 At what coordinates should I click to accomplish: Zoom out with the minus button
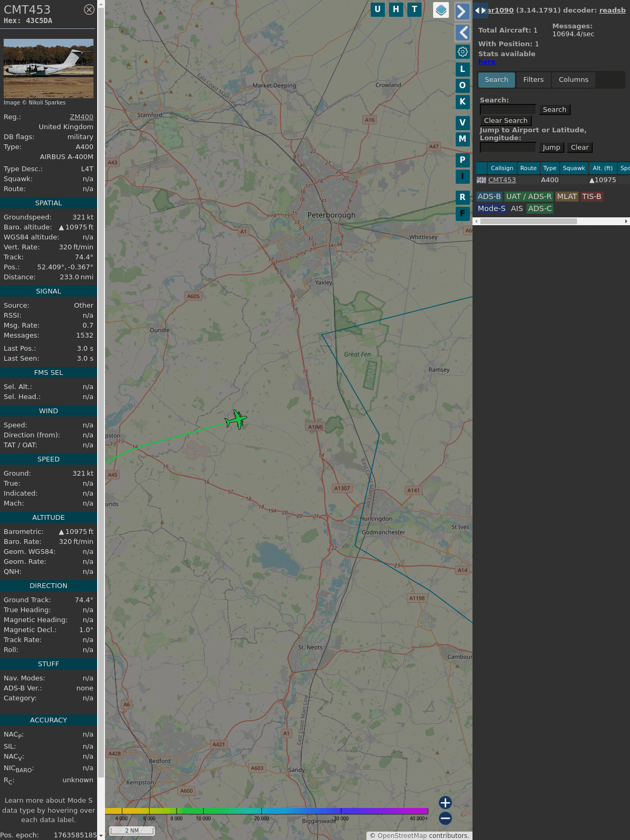pos(445,818)
